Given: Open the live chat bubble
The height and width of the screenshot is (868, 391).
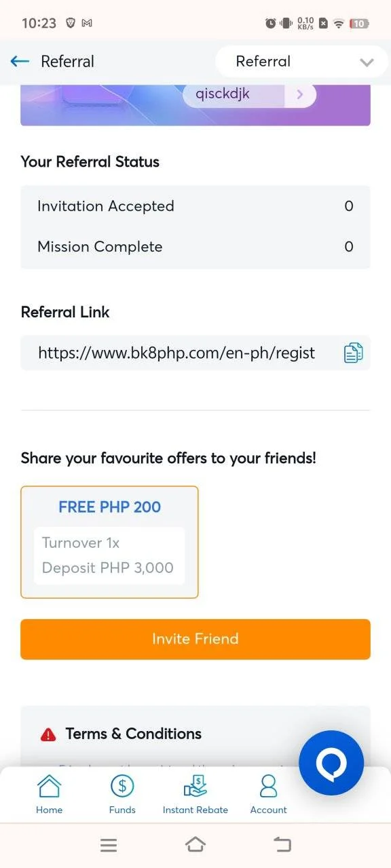Looking at the screenshot, I should (331, 763).
